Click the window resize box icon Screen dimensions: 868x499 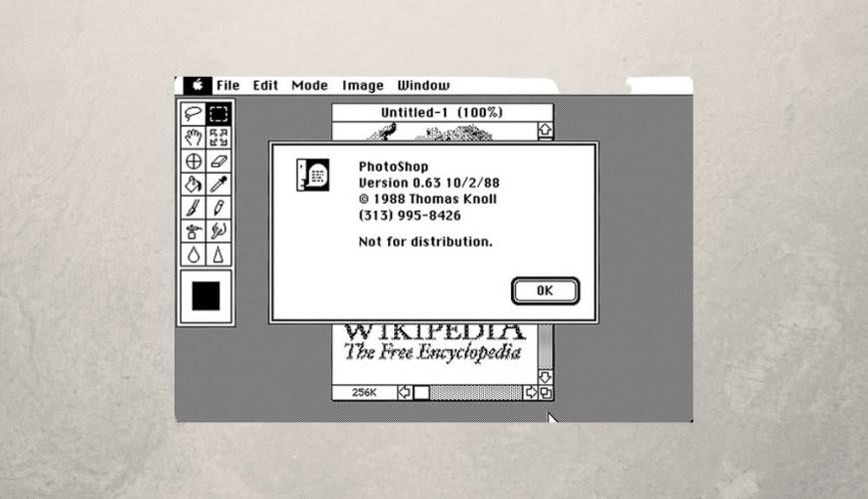pyautogui.click(x=546, y=392)
